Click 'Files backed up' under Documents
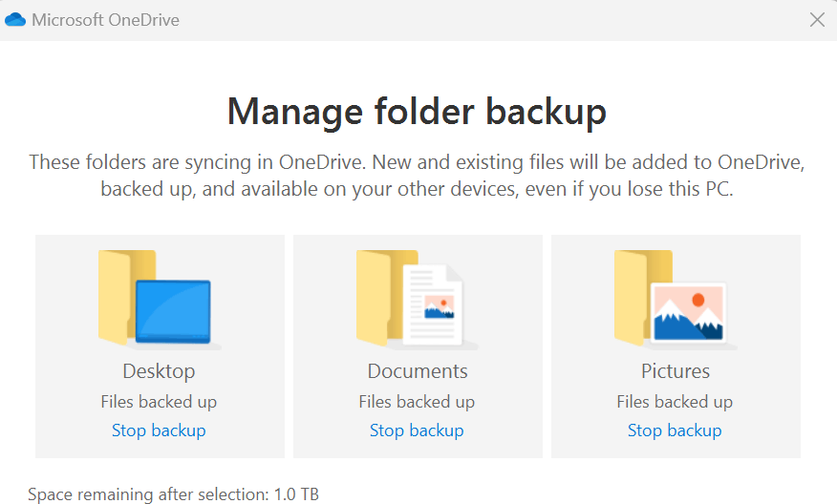This screenshot has width=837, height=504. pyautogui.click(x=417, y=402)
